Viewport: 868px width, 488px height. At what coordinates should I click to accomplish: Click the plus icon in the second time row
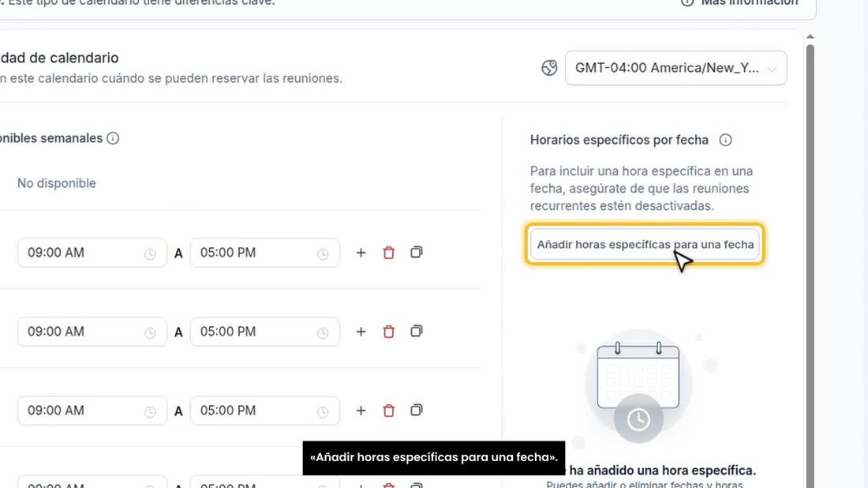click(x=361, y=332)
